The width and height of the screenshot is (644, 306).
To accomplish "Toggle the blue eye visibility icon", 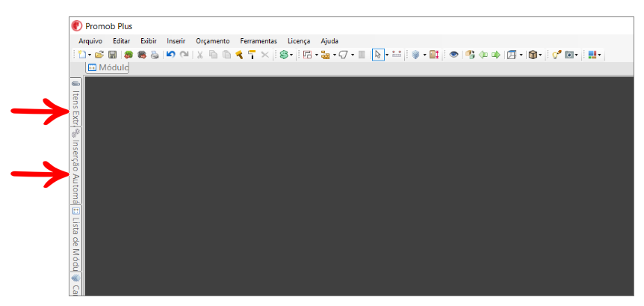I will (453, 55).
